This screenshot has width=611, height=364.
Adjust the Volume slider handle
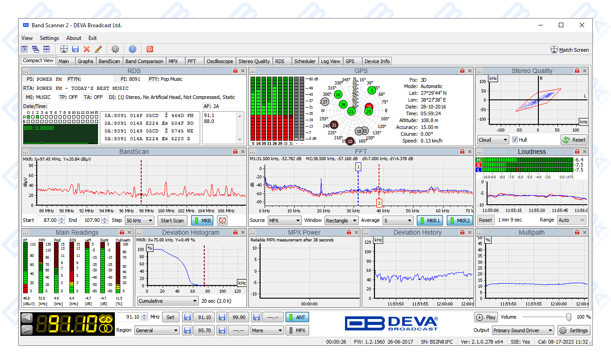click(568, 317)
